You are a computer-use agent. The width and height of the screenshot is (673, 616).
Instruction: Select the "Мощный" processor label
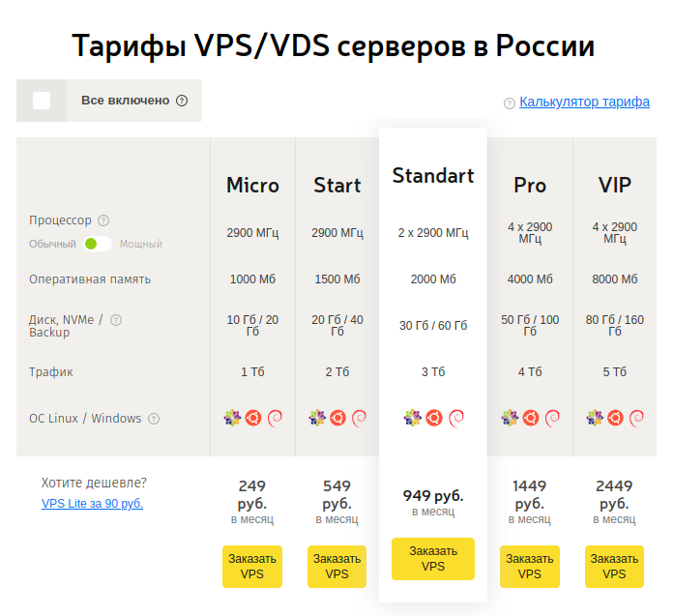(141, 244)
